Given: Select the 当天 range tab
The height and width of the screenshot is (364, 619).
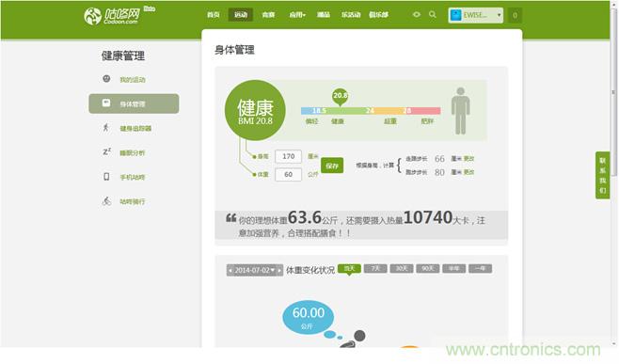Looking at the screenshot, I should tap(349, 269).
